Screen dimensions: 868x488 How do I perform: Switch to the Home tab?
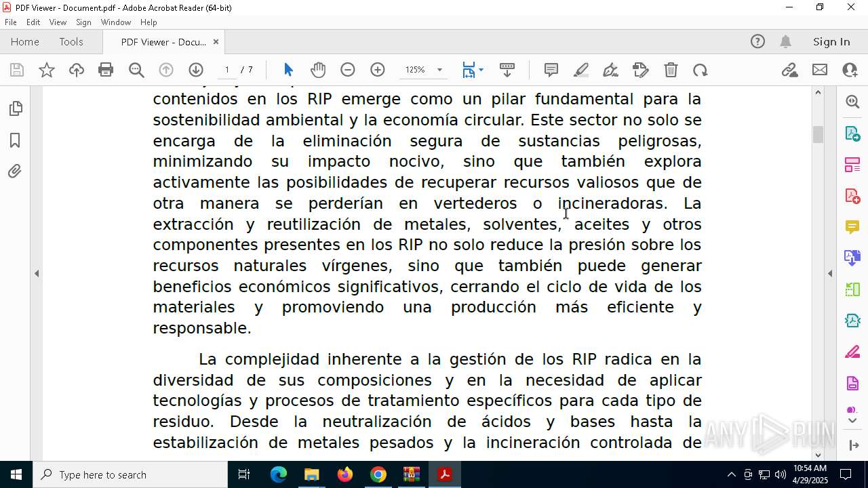tap(25, 41)
